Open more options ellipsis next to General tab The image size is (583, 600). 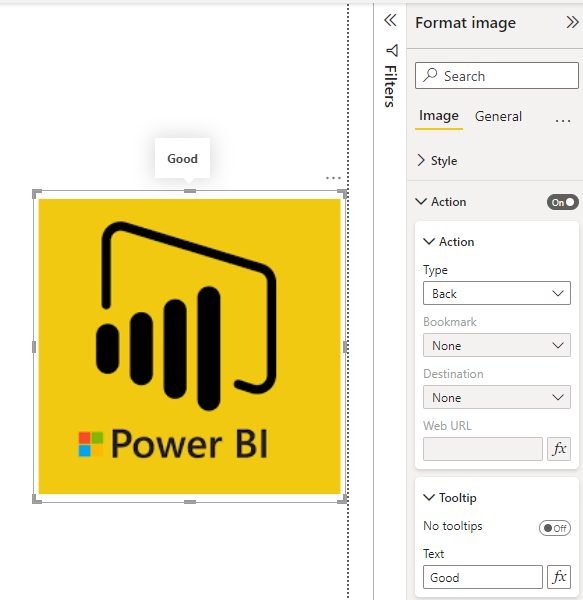click(563, 121)
